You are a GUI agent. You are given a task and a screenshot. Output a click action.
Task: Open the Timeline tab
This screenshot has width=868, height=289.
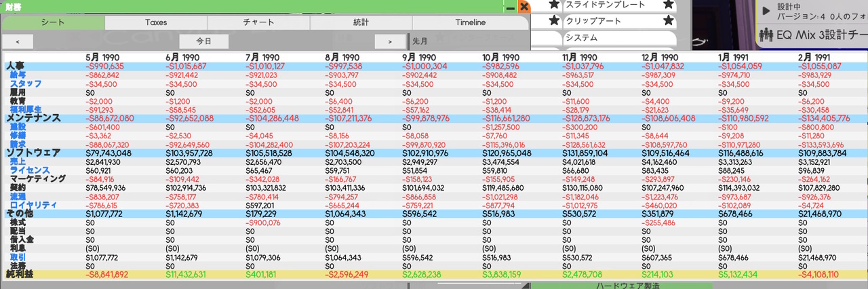(x=470, y=22)
